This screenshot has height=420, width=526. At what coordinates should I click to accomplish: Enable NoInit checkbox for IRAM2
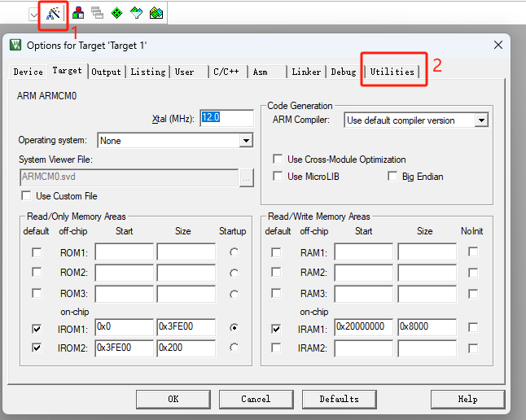(473, 348)
